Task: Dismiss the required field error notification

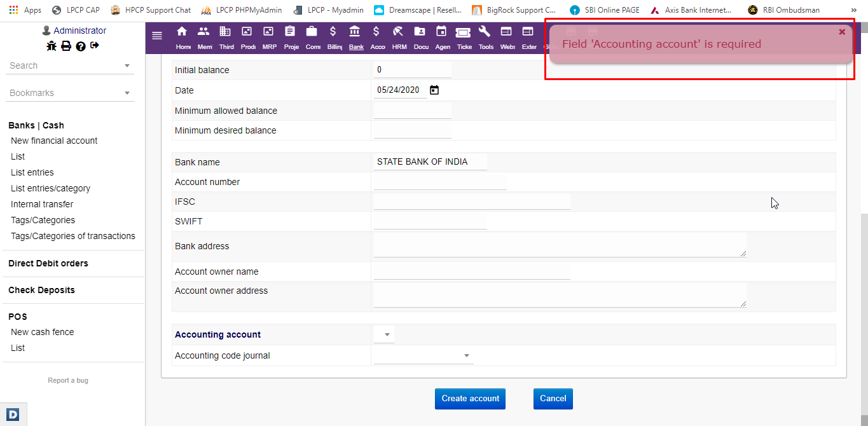Action: coord(842,32)
